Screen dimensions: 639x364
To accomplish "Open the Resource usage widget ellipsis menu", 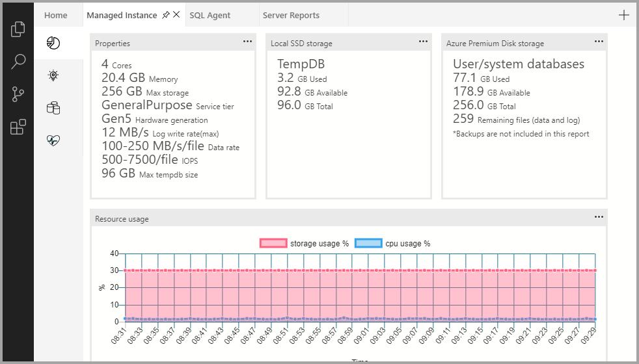I will (599, 216).
